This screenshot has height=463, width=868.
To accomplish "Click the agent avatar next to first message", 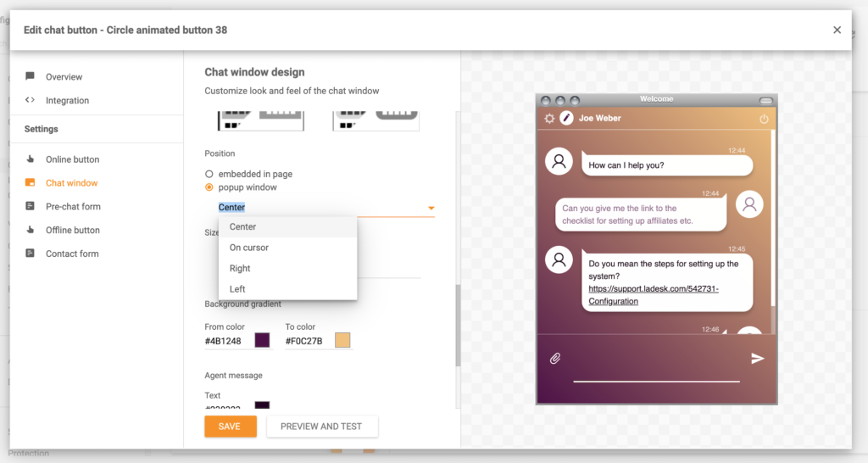I will (559, 161).
